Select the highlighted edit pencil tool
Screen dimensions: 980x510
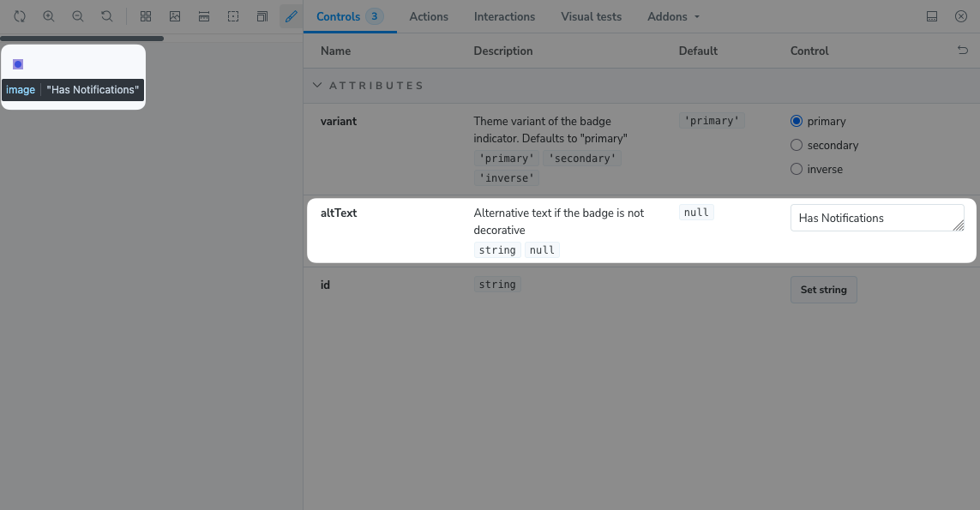(x=291, y=16)
